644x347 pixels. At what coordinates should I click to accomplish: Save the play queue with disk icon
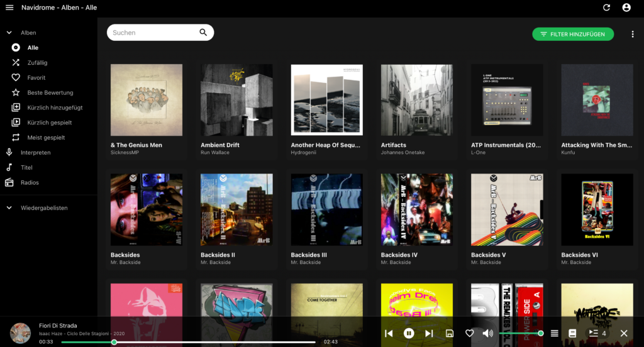pyautogui.click(x=449, y=333)
